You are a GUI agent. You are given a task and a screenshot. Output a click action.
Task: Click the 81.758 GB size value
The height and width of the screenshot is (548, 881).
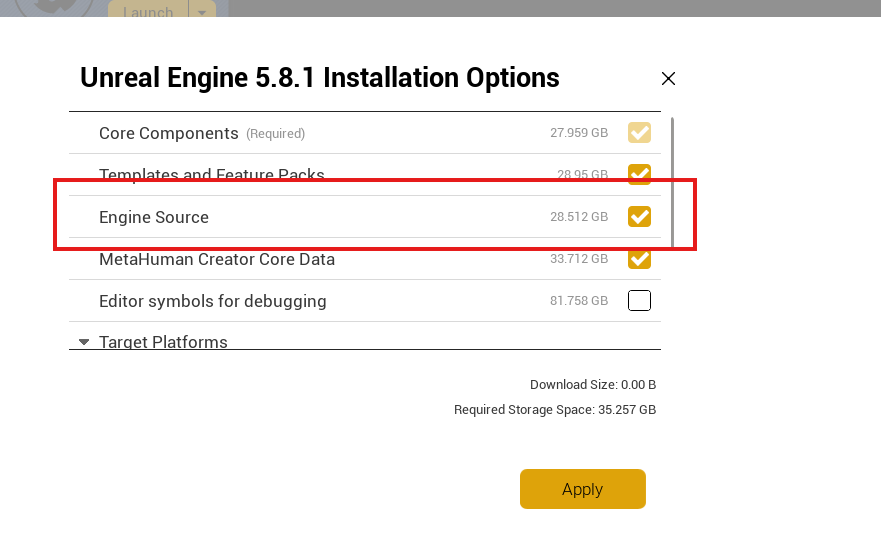tap(579, 301)
